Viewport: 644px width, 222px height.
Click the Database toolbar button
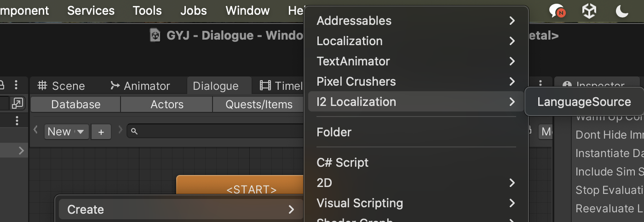[x=76, y=105]
